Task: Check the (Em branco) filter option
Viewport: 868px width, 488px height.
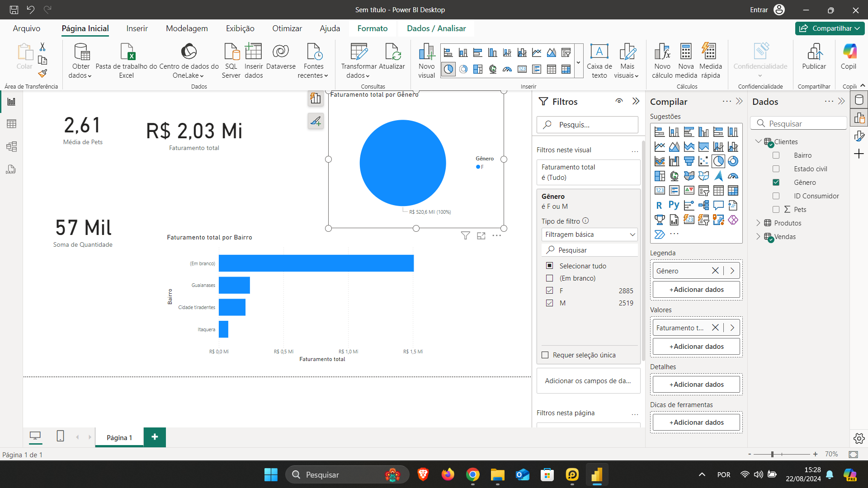Action: [549, 278]
